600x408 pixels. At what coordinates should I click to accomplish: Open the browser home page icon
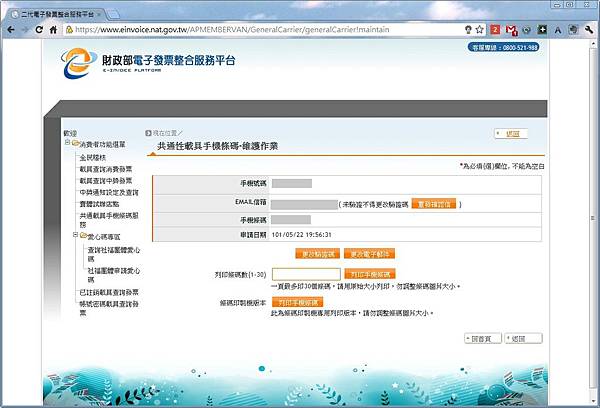click(53, 29)
